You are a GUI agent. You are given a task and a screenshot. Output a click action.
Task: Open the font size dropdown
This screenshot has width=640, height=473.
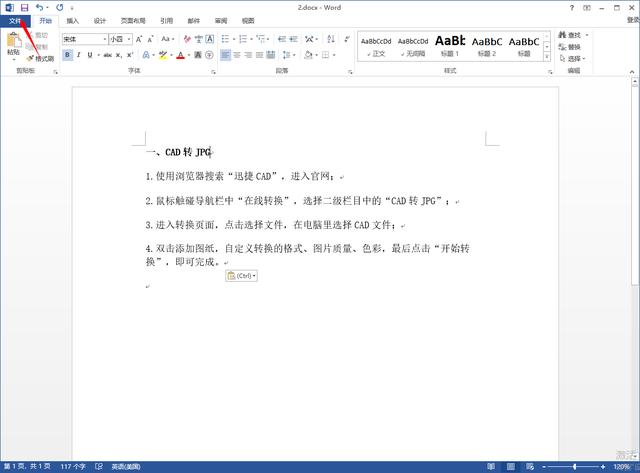tap(129, 39)
